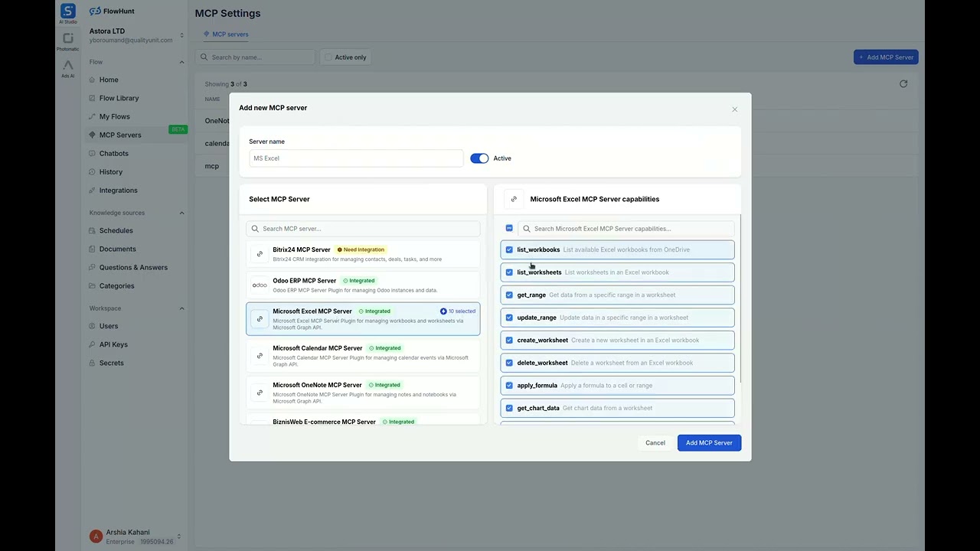
Task: Toggle the Active switch off
Action: (479, 158)
